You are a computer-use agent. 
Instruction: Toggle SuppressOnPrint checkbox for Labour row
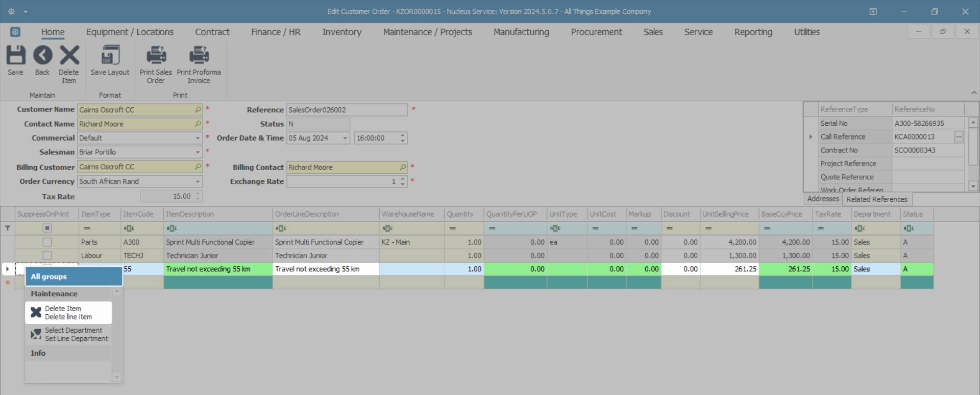tap(47, 255)
